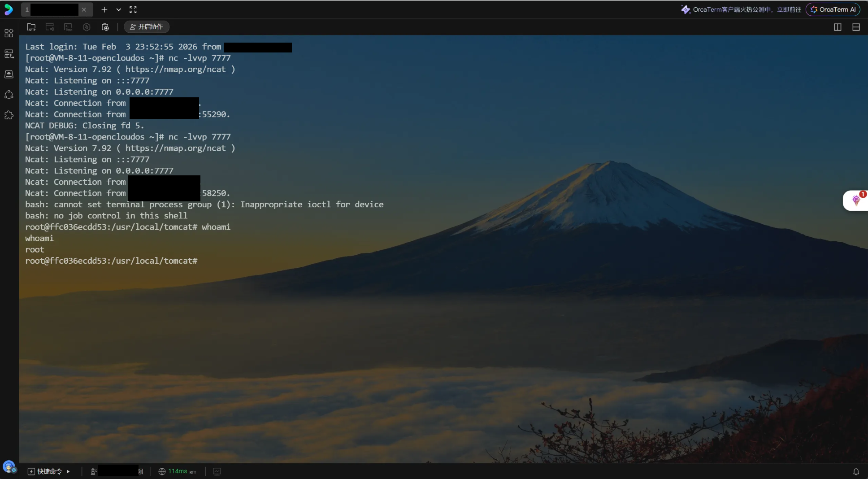Expand the 快捷命令 arrow
This screenshot has width=868, height=479.
tap(68, 471)
